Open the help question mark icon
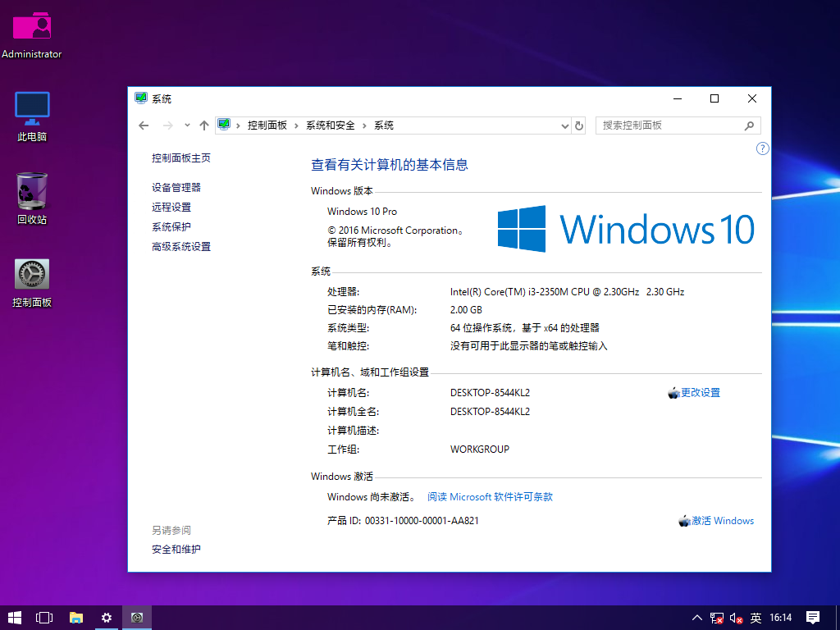This screenshot has height=630, width=840. pyautogui.click(x=762, y=148)
